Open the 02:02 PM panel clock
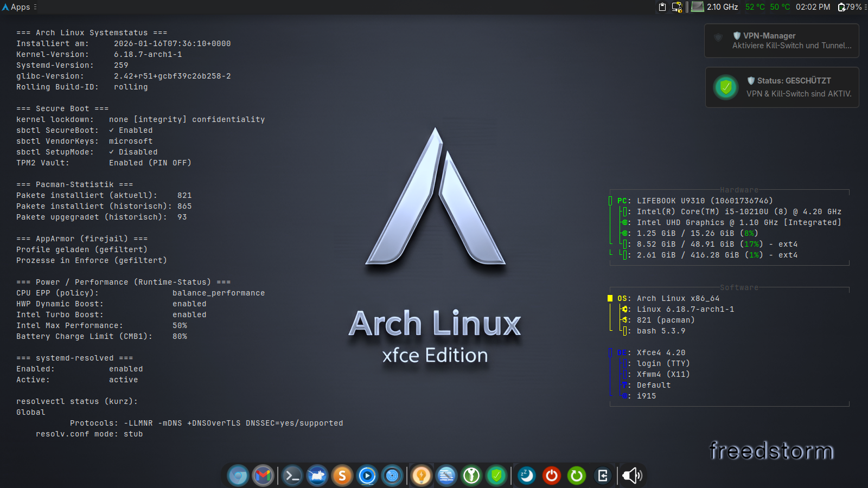 click(x=813, y=7)
